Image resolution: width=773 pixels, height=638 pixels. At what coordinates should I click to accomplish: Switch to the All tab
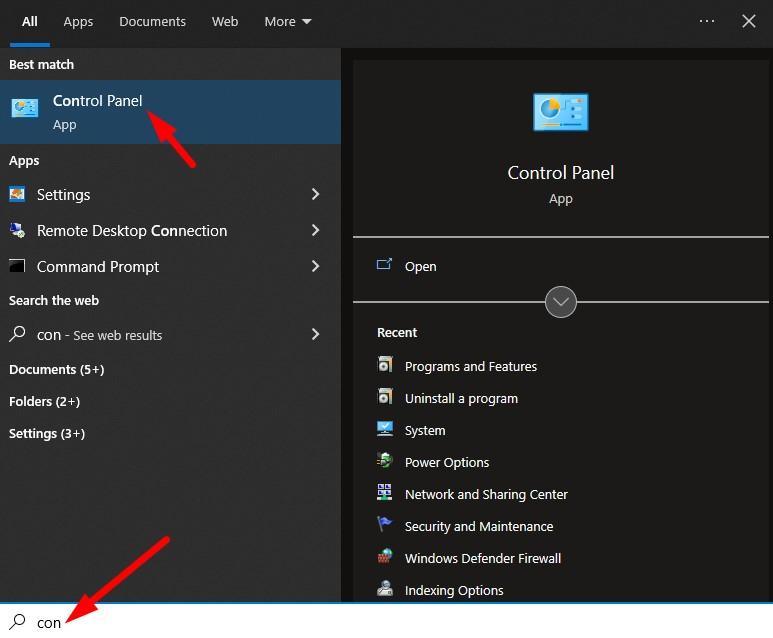tap(30, 22)
